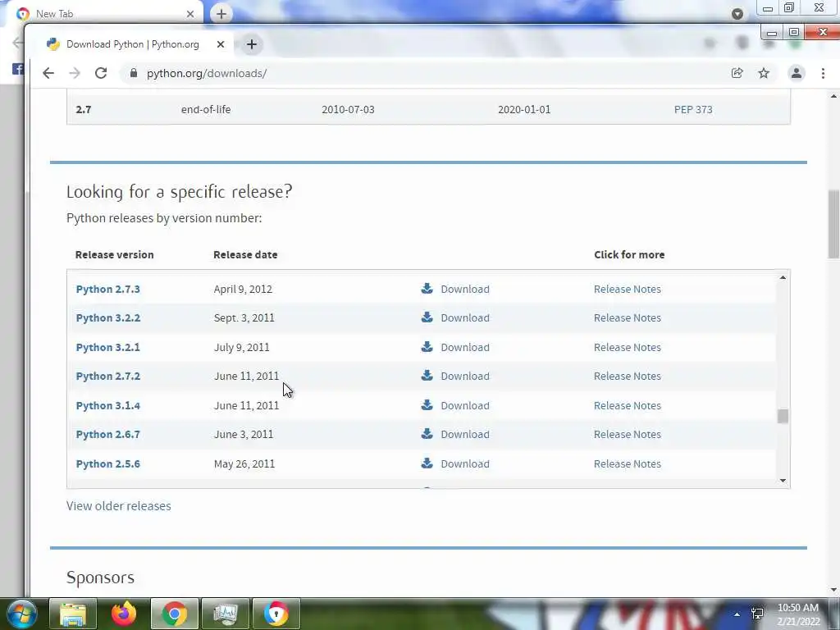Click the Facebook bookmark in background window
The height and width of the screenshot is (630, 840).
[x=18, y=69]
